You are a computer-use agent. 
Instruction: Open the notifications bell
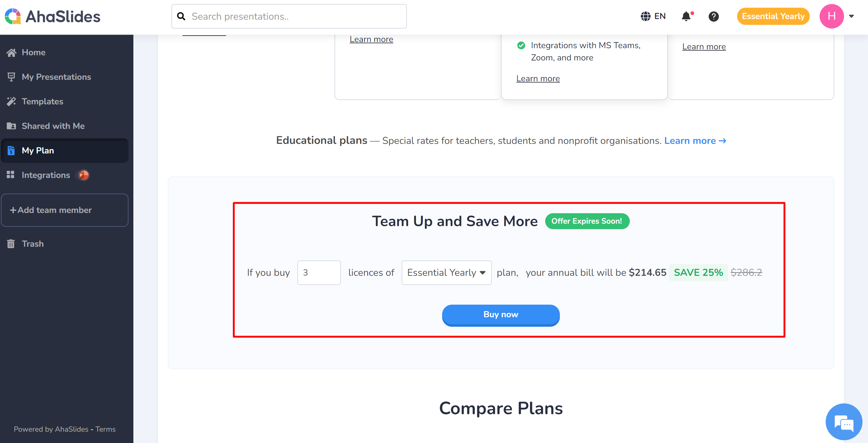[686, 16]
